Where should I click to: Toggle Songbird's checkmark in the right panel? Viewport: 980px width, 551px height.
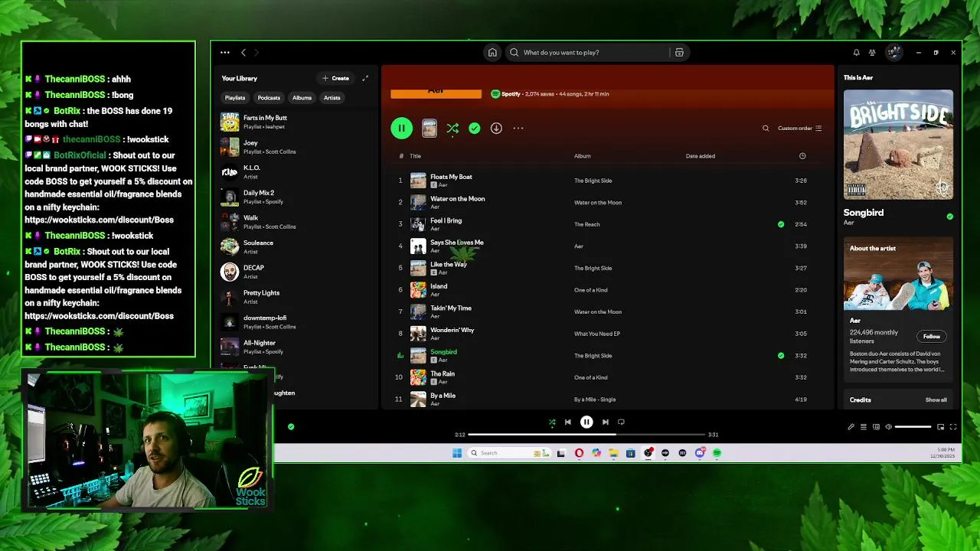949,217
